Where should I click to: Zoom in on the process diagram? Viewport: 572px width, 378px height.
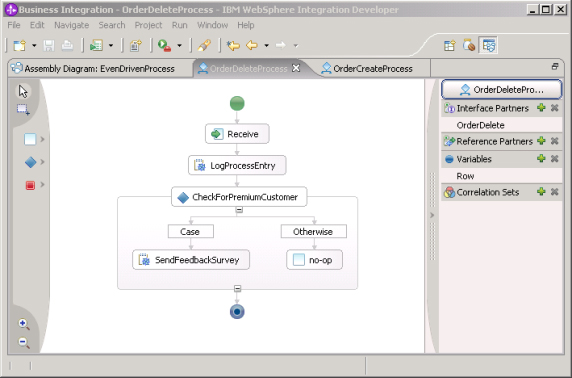click(x=24, y=324)
